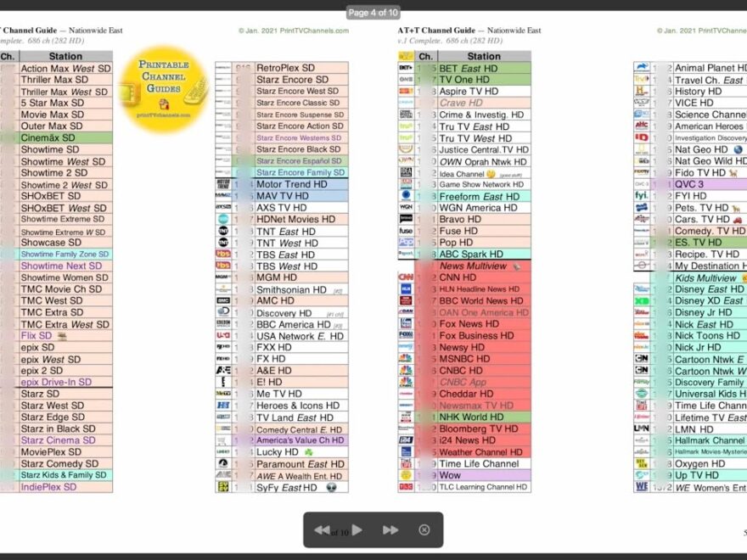Select the Lucky HD row
The width and height of the screenshot is (747, 560).
point(282,452)
